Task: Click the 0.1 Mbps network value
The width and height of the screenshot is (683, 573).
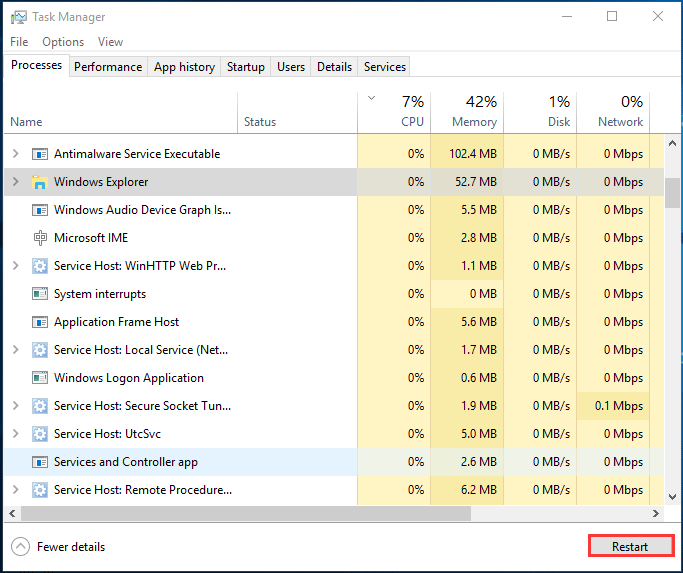Action: 619,406
